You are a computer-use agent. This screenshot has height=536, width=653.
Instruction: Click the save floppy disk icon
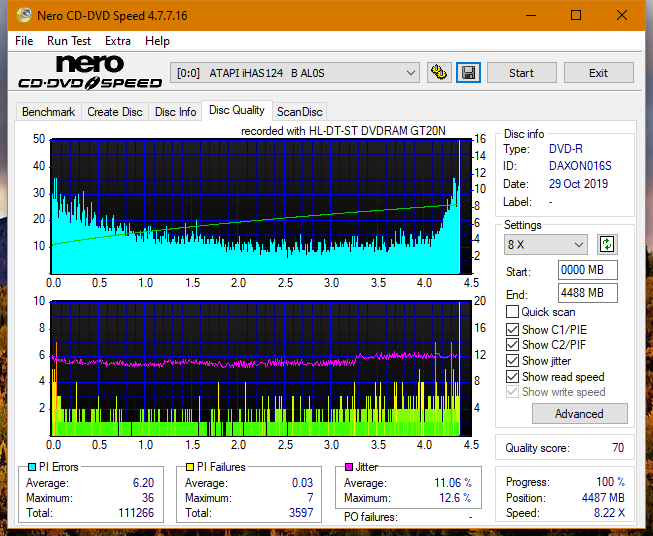point(468,73)
